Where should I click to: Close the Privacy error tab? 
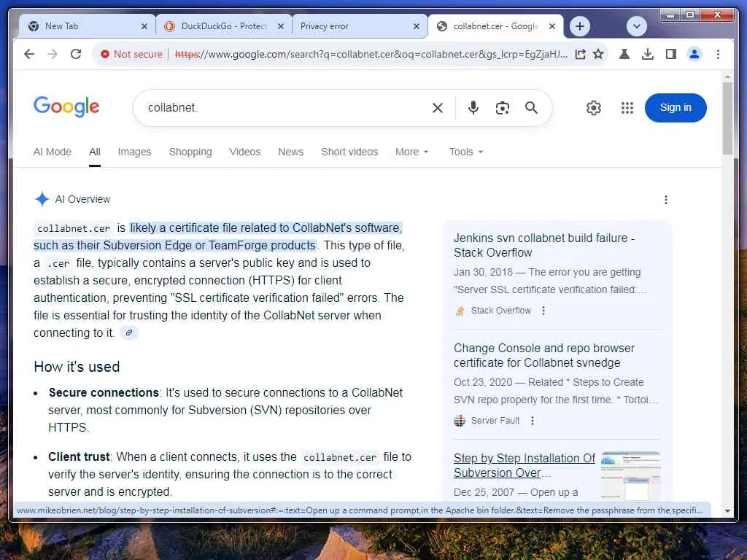[x=417, y=27]
